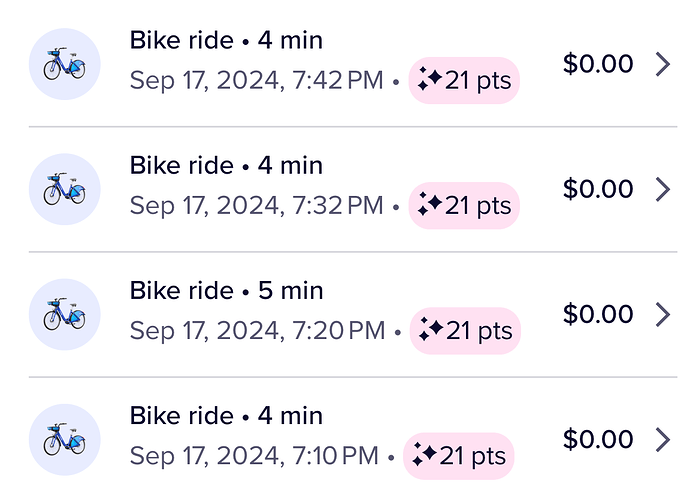
Task: Tap the 21 pts badge on the 7:10 PM ride
Action: coord(458,456)
